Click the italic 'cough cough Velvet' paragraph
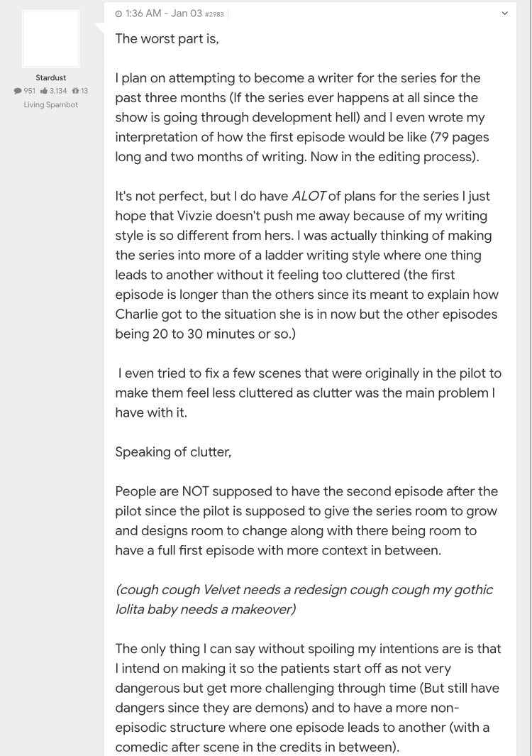 [x=304, y=599]
